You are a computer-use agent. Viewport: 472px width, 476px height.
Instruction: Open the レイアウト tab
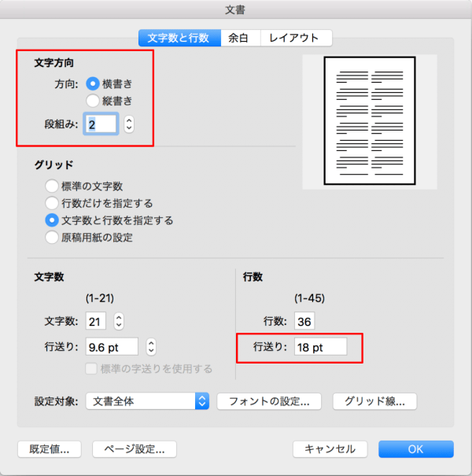[x=296, y=38]
